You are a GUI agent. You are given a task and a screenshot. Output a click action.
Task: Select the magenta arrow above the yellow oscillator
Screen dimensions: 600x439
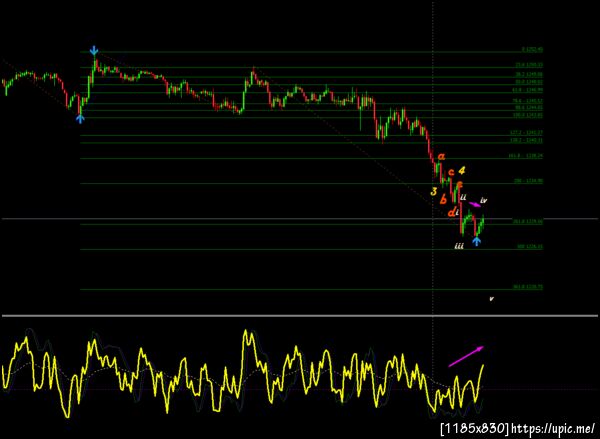pos(466,356)
